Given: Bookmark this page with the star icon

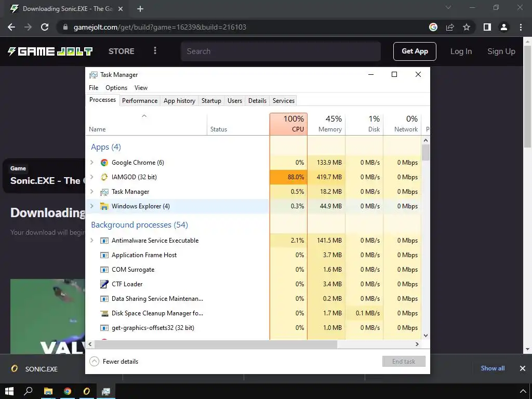Looking at the screenshot, I should pos(467,27).
